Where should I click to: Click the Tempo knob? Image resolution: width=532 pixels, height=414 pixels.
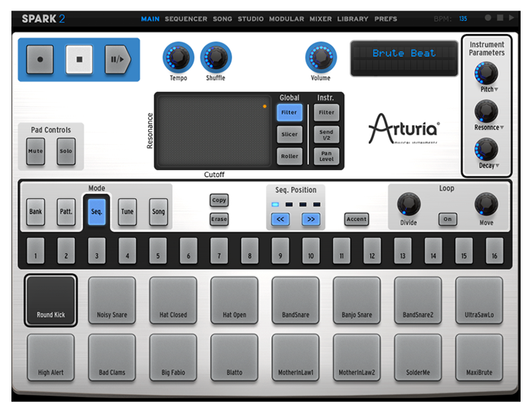click(179, 57)
